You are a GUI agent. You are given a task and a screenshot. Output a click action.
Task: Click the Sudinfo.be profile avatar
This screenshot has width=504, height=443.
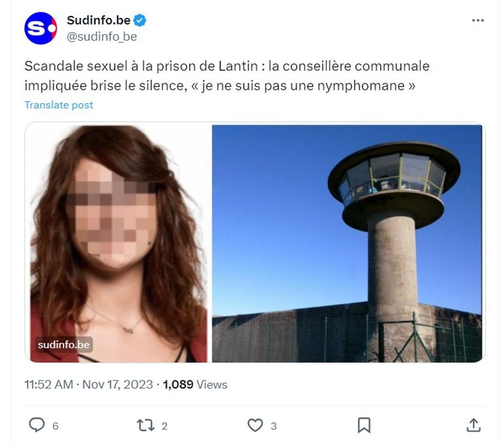pyautogui.click(x=41, y=28)
